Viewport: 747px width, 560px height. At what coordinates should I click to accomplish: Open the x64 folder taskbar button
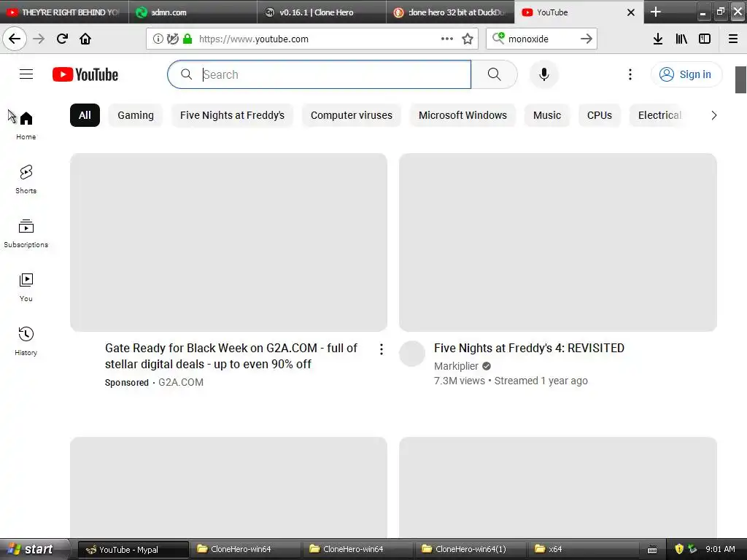(x=582, y=549)
